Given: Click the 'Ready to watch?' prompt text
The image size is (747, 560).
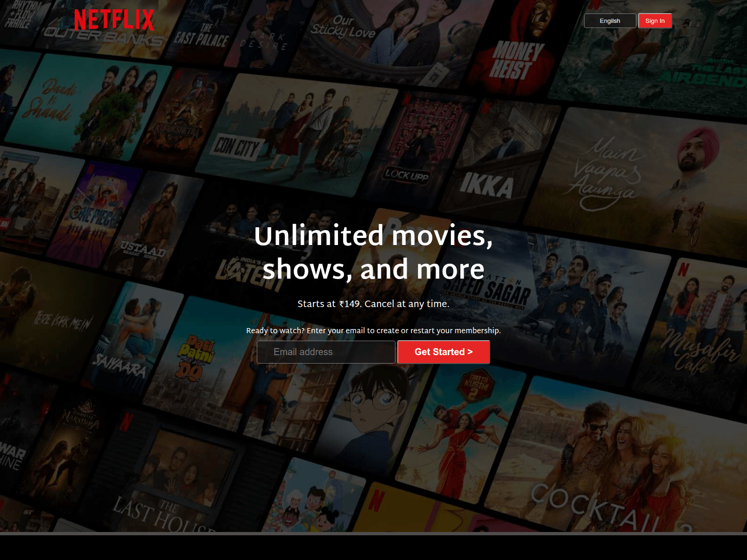Looking at the screenshot, I should pyautogui.click(x=373, y=330).
